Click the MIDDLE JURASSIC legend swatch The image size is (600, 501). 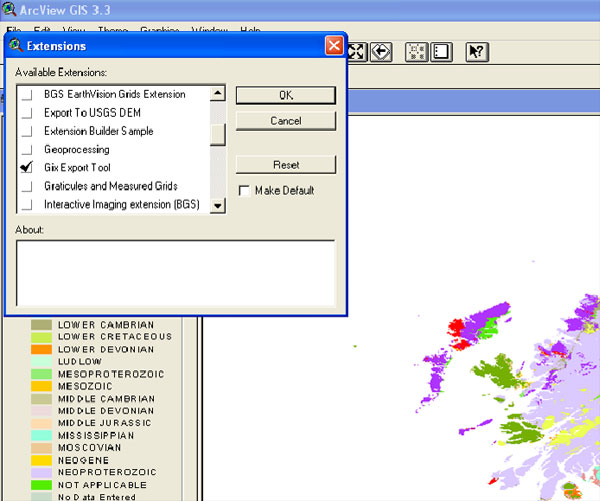point(41,423)
